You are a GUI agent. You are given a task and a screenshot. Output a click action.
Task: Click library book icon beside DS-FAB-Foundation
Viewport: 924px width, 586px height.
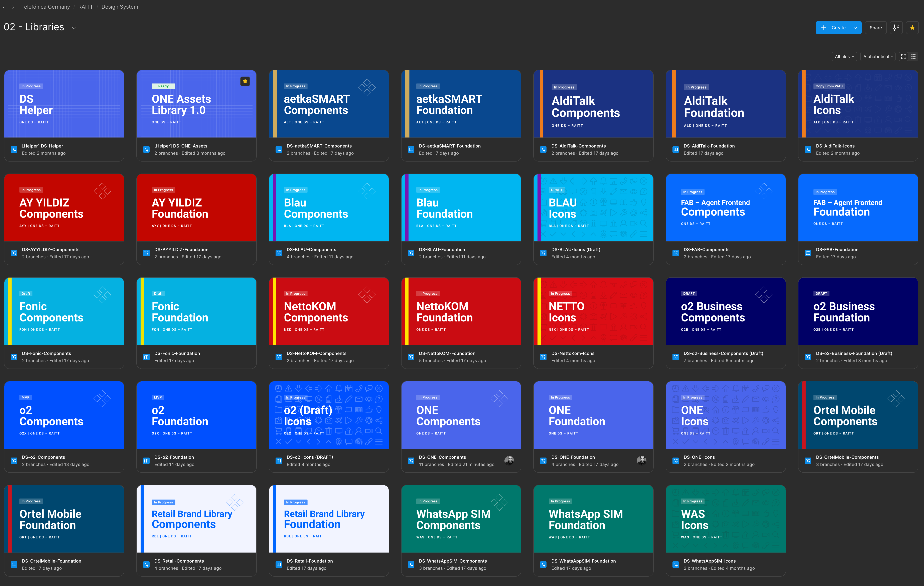(x=808, y=253)
